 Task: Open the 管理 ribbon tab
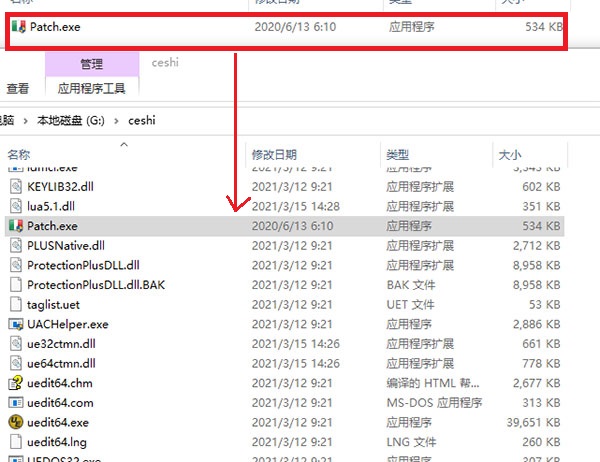pyautogui.click(x=91, y=64)
